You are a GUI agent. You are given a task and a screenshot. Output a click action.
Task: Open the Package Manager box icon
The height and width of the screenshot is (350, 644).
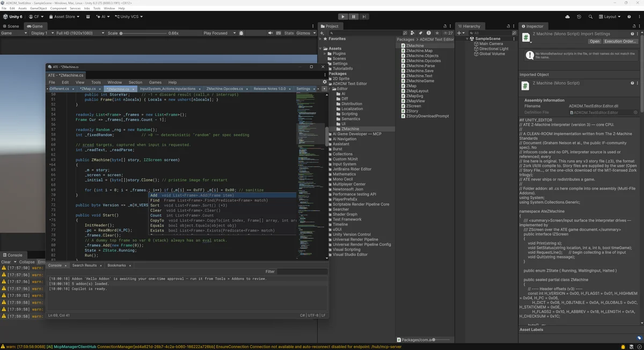click(89, 17)
